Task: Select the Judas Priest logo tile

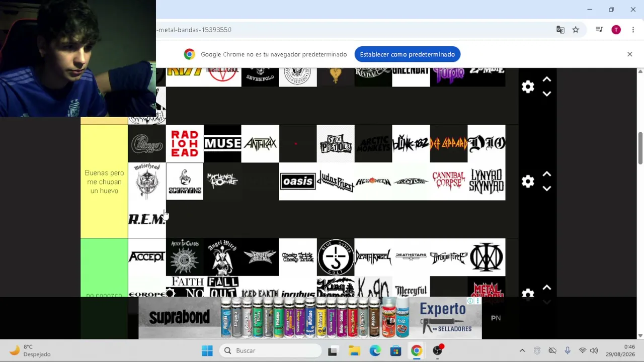Action: [336, 182]
